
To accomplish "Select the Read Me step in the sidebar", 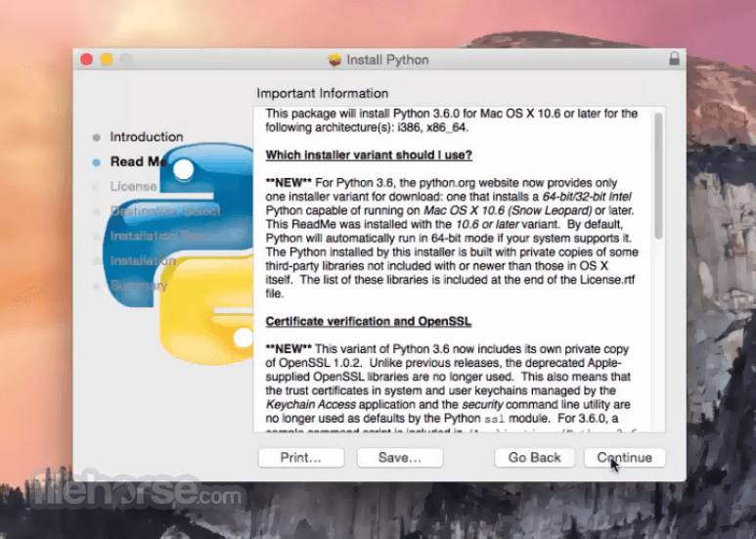I will tap(138, 161).
